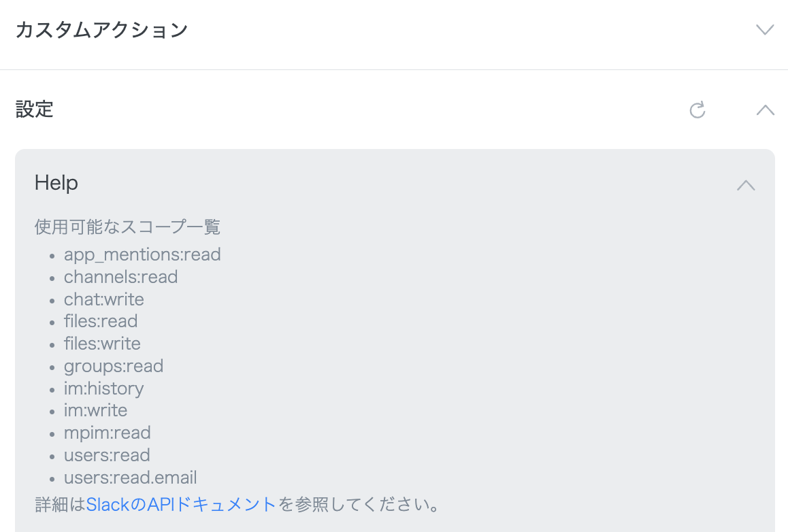Click the 使用可能なスコープ一覧 heading text
Screen dimensions: 788x532
[127, 227]
